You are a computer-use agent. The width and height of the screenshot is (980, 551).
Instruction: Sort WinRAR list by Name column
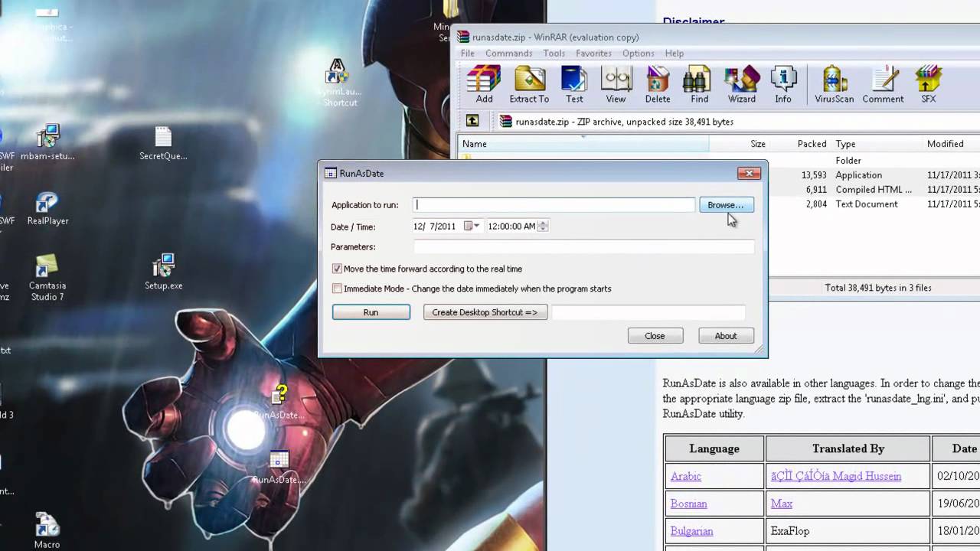(x=583, y=144)
